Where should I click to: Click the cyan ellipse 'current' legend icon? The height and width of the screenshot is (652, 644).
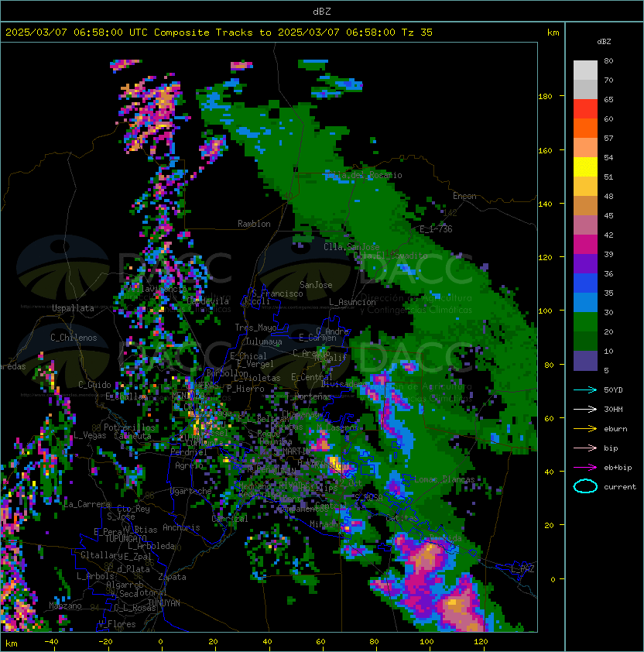[585, 486]
